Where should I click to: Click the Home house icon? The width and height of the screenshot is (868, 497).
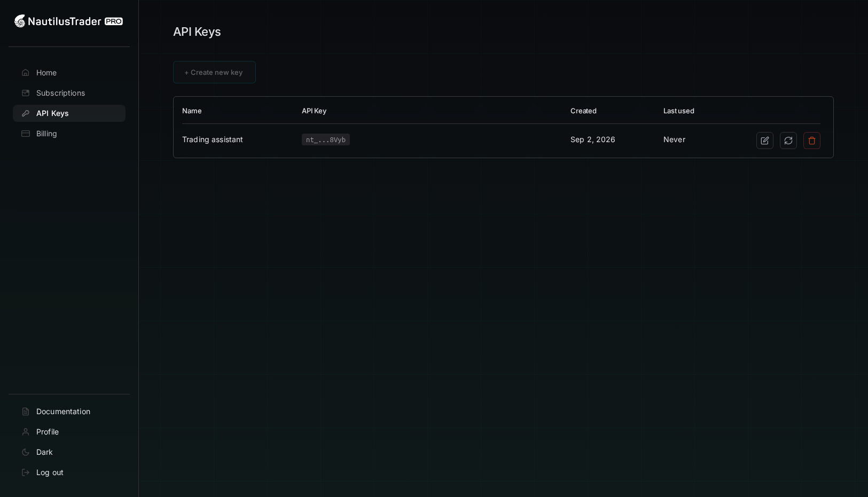[26, 73]
